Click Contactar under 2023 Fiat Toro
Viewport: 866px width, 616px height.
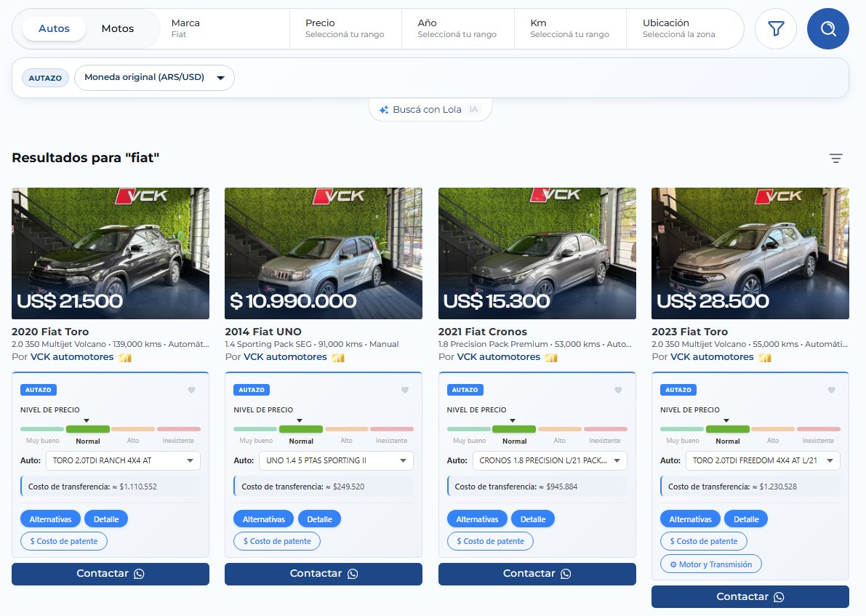tap(750, 597)
